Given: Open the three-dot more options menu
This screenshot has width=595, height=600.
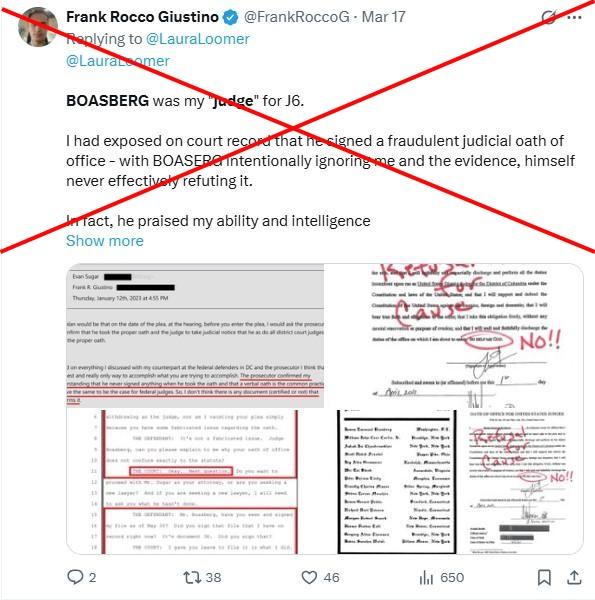Looking at the screenshot, I should point(574,18).
